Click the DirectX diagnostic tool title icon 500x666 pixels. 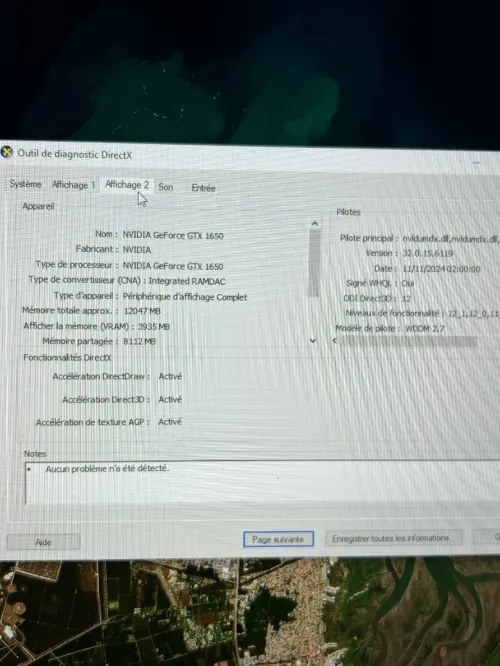click(6, 152)
